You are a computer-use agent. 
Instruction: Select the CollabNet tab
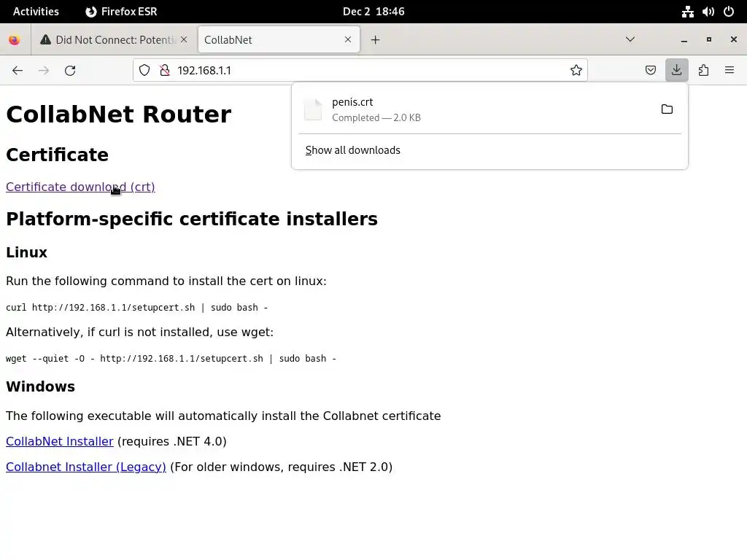[x=278, y=40]
